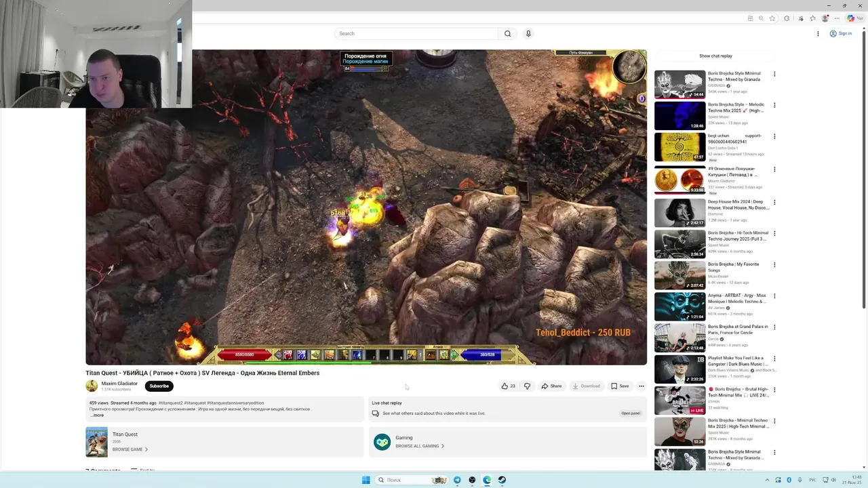Open options menu for Anyma ARTBAT Argy video

(x=774, y=296)
